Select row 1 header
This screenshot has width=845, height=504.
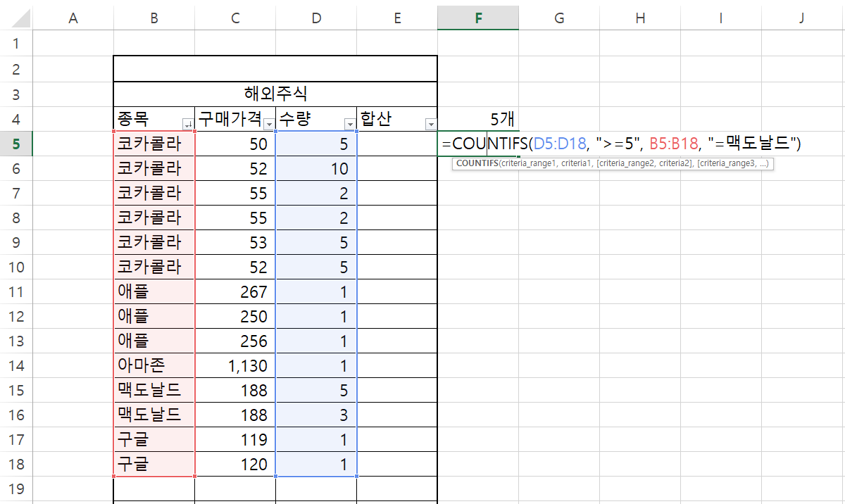[16, 44]
